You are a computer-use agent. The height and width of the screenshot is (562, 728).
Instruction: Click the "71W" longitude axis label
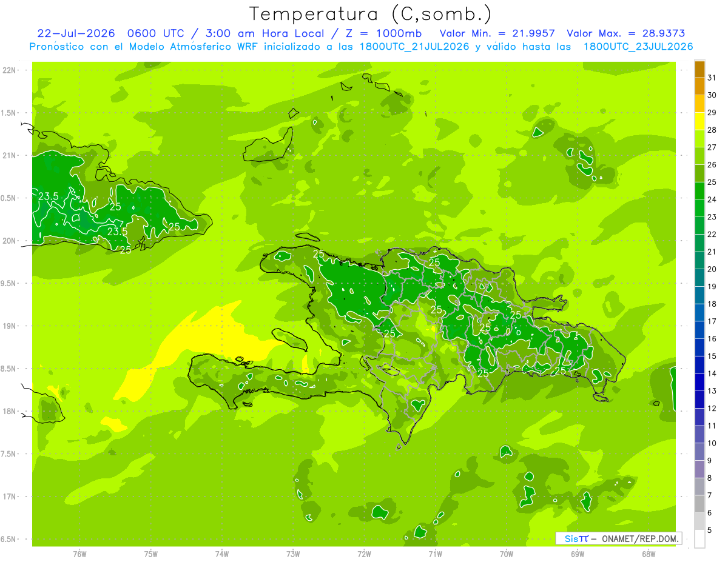coord(435,554)
